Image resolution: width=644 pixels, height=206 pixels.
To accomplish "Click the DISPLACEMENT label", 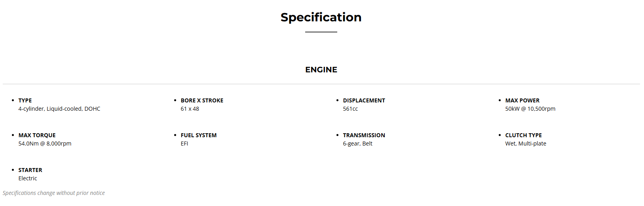I will click(x=364, y=100).
